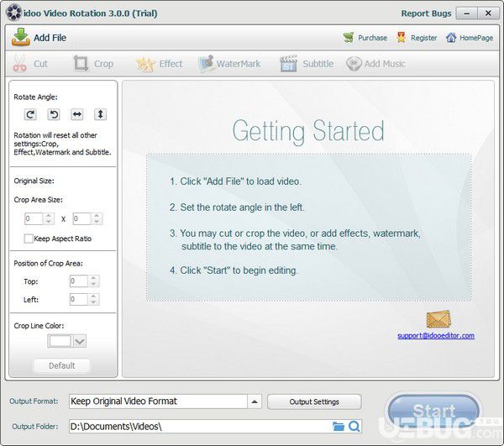This screenshot has height=446, width=504.
Task: Open support@idooeditor.com email link
Action: [x=436, y=335]
